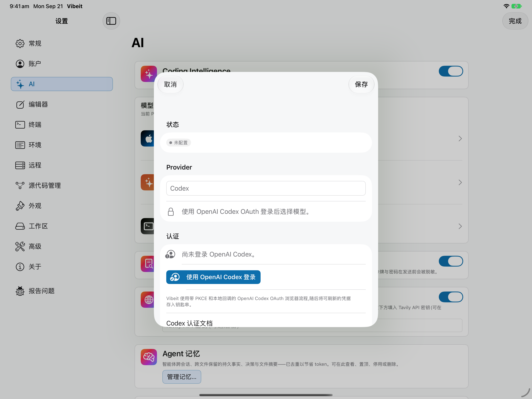532x399 pixels.
Task: Click the 未配置 status badge
Action: click(x=178, y=143)
